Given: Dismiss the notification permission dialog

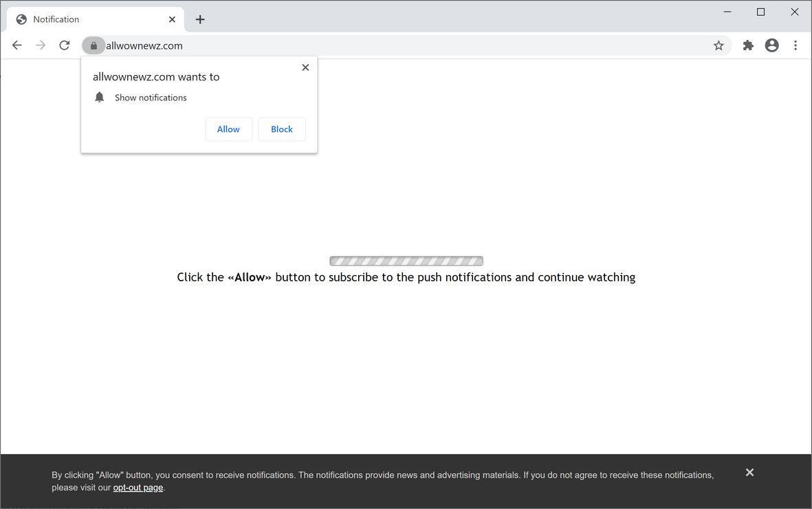Looking at the screenshot, I should [305, 67].
